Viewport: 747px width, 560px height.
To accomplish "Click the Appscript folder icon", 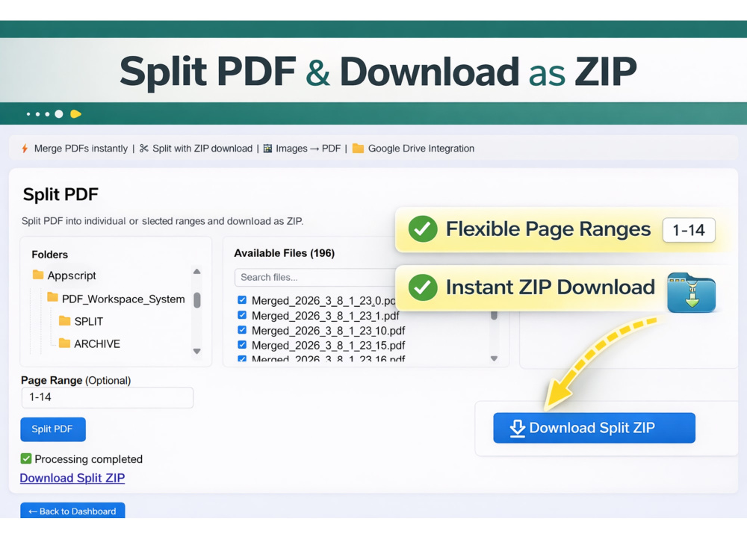I will coord(38,275).
